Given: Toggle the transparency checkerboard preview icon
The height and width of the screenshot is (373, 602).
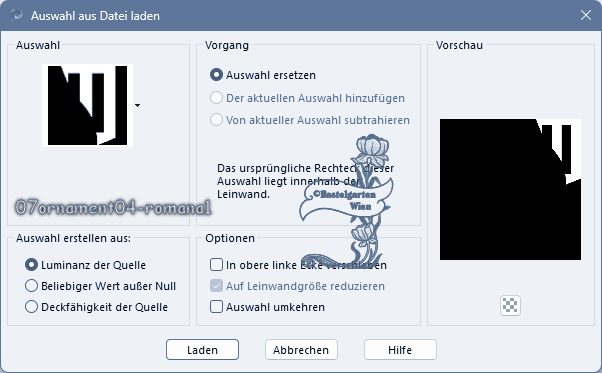Looking at the screenshot, I should coord(510,305).
